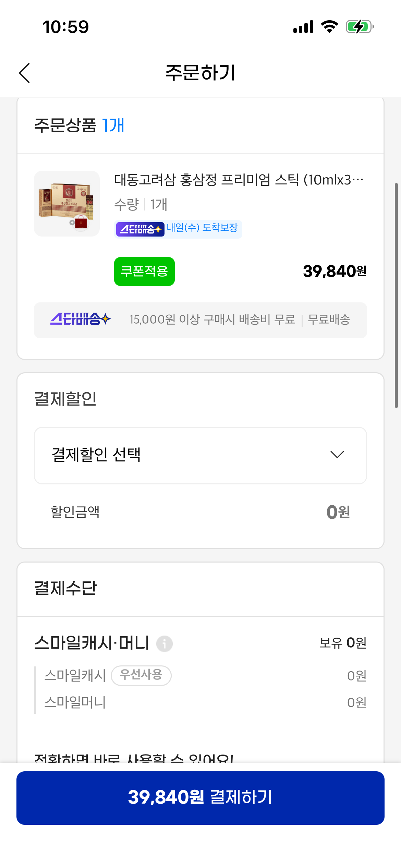
Task: Tap the 결제수단 section header
Action: 66,588
